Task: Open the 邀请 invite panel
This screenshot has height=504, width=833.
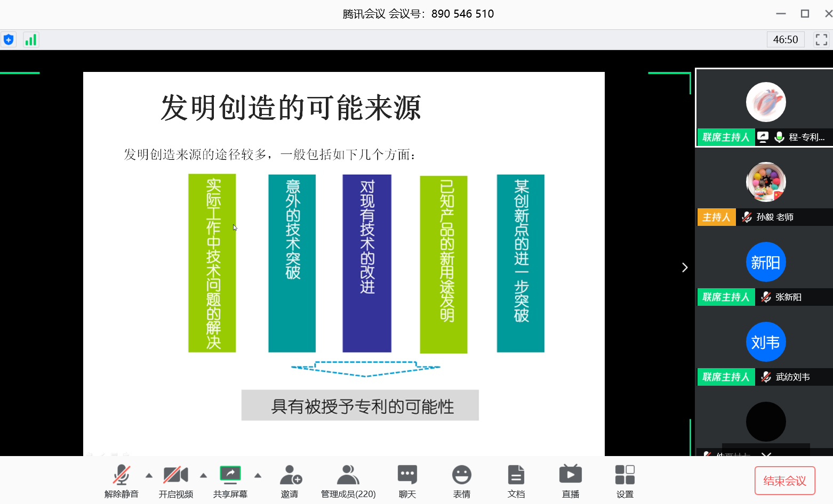Action: tap(290, 481)
